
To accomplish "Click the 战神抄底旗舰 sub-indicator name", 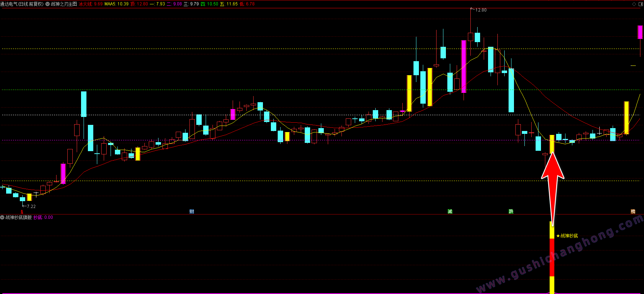I will click(x=19, y=217).
